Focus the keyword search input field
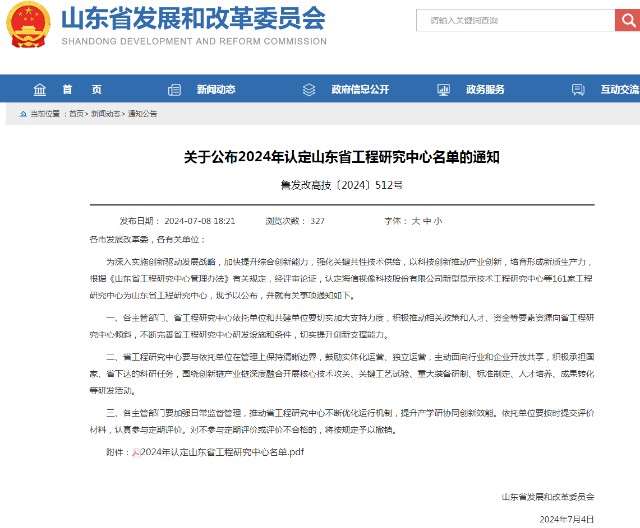The width and height of the screenshot is (640, 528). pos(516,20)
